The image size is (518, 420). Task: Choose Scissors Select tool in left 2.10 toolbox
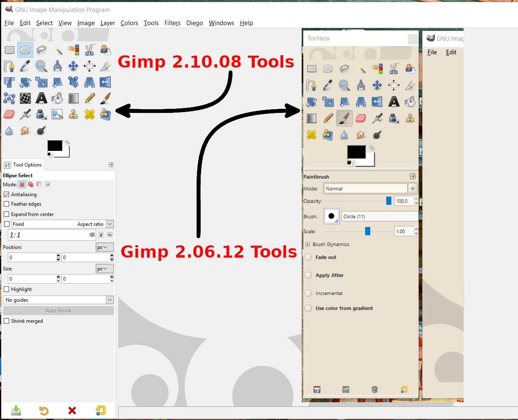(x=89, y=50)
